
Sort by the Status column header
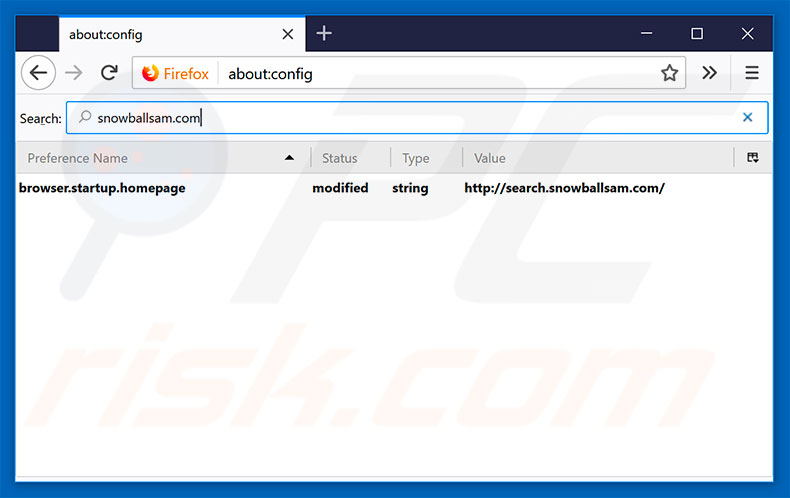350,158
